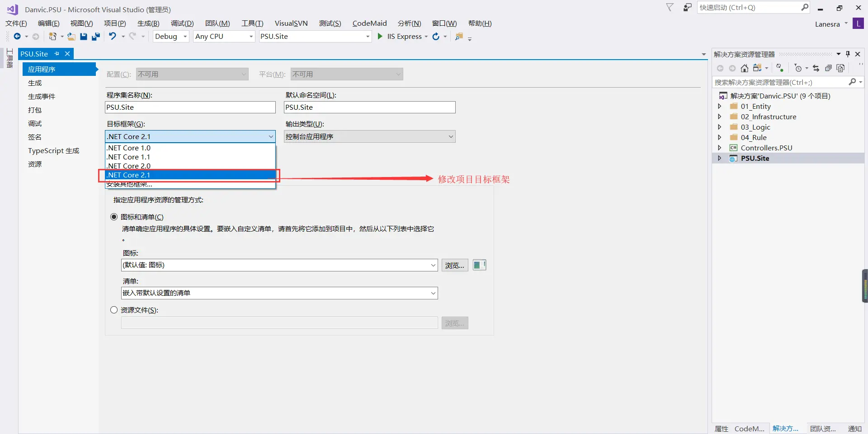Select the 资源文件 radio button
The width and height of the screenshot is (868, 434).
pos(114,310)
